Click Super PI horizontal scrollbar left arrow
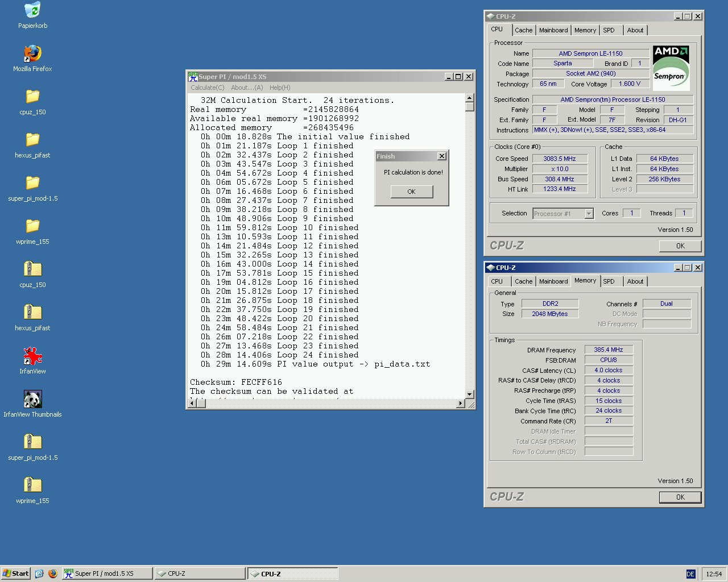This screenshot has height=582, width=728. coord(192,404)
